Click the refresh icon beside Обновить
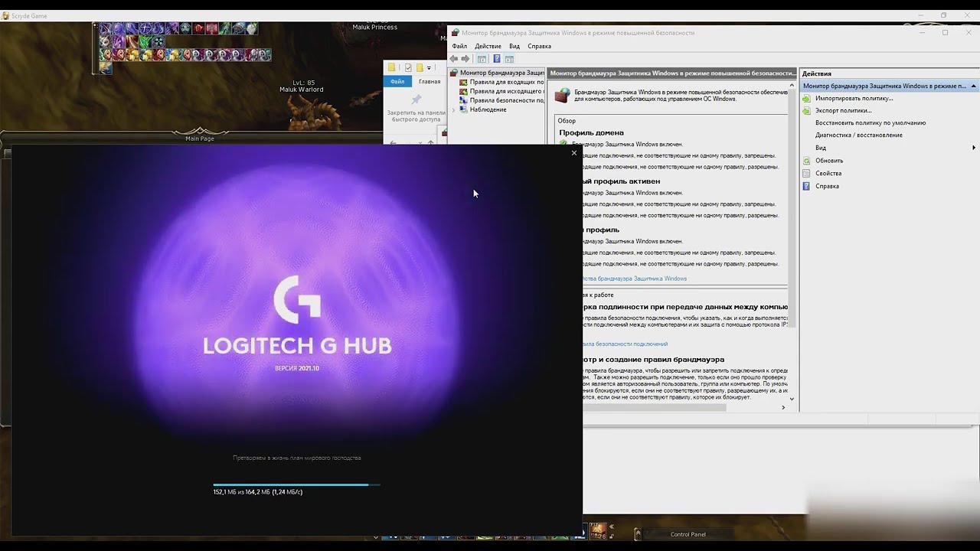Viewport: 980px width, 551px height. [x=806, y=161]
